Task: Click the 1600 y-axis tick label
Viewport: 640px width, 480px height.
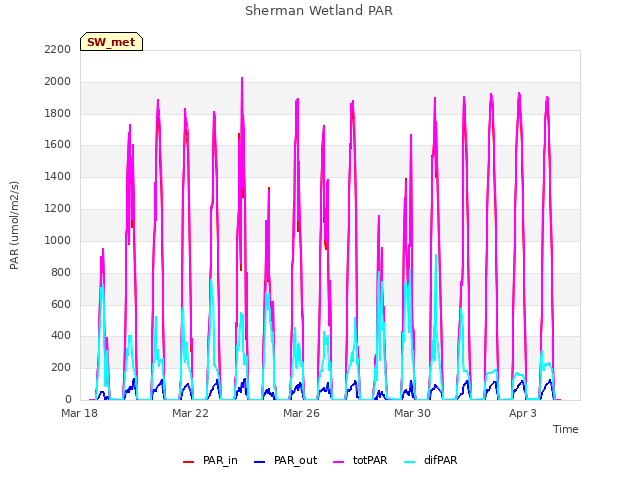Action: [x=58, y=145]
